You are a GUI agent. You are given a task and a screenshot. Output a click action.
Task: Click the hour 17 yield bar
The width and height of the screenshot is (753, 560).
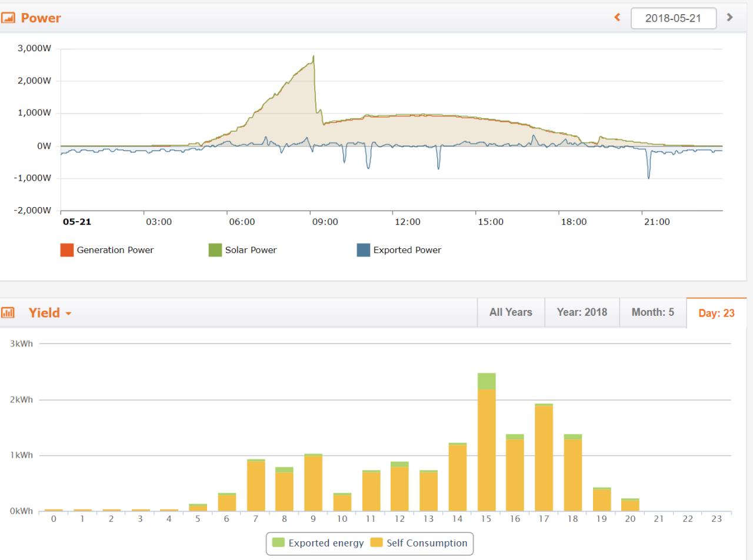point(544,457)
